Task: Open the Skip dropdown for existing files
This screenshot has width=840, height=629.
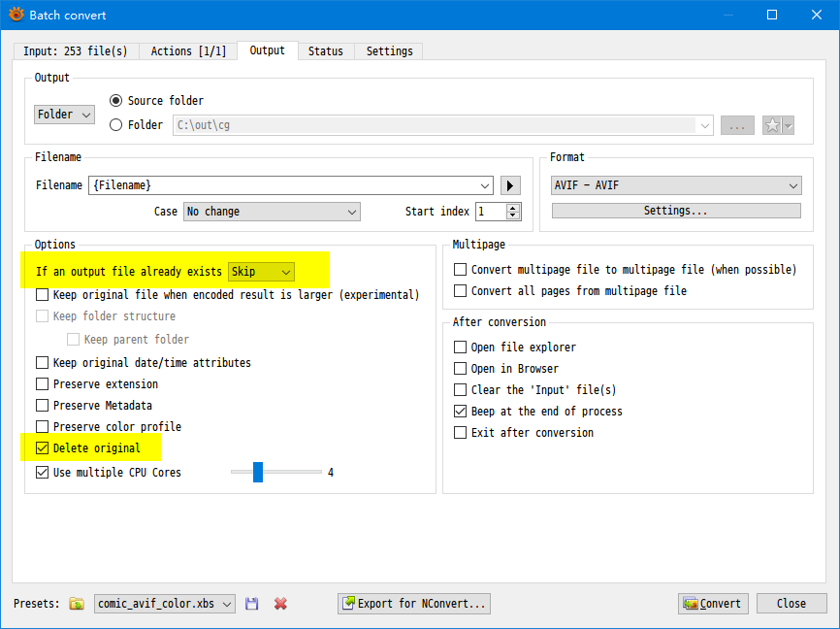Action: pyautogui.click(x=261, y=272)
